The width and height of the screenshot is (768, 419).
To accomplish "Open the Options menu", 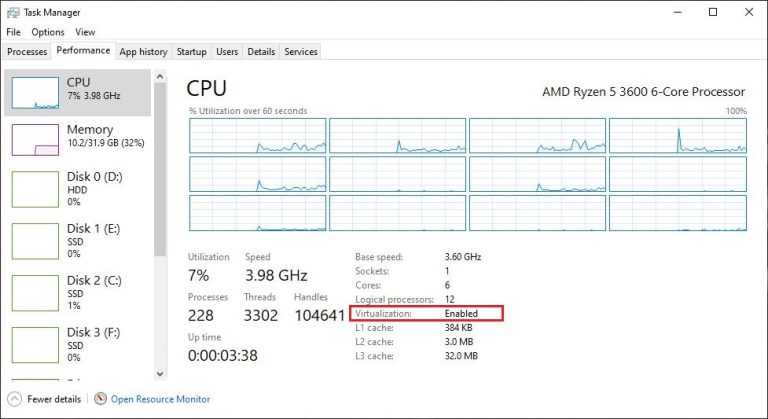I will [x=47, y=32].
